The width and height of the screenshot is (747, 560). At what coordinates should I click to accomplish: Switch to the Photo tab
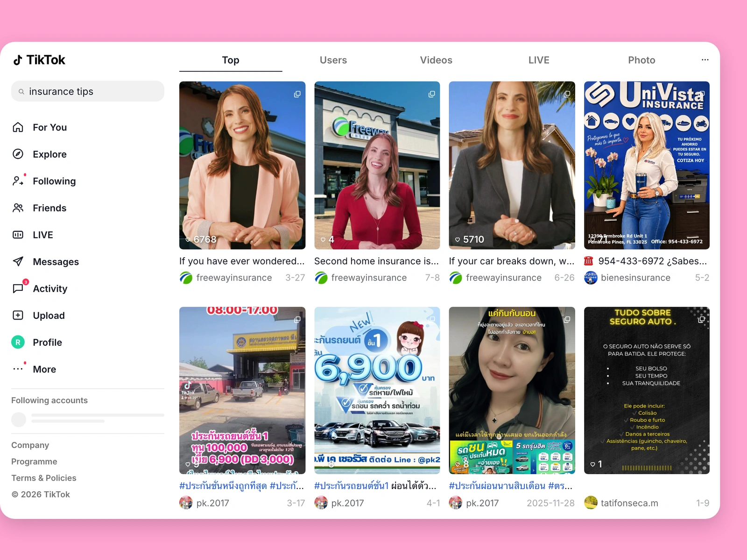point(641,60)
